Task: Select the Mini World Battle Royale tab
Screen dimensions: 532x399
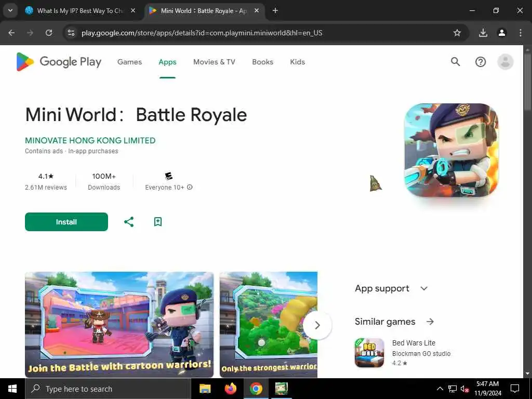Action: click(x=204, y=10)
